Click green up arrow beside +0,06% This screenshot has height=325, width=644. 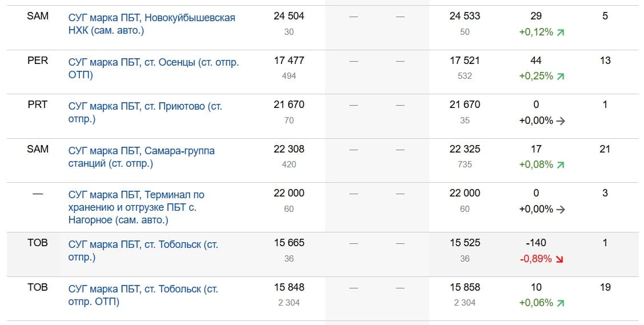[x=560, y=303]
